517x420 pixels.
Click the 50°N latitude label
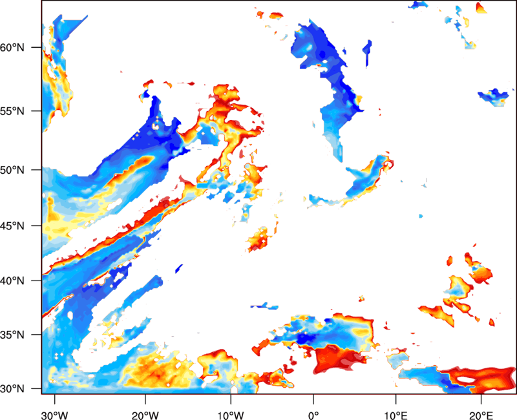click(12, 170)
